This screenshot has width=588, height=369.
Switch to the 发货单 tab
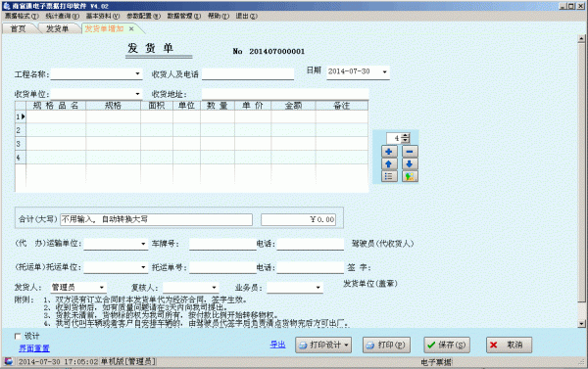(57, 28)
